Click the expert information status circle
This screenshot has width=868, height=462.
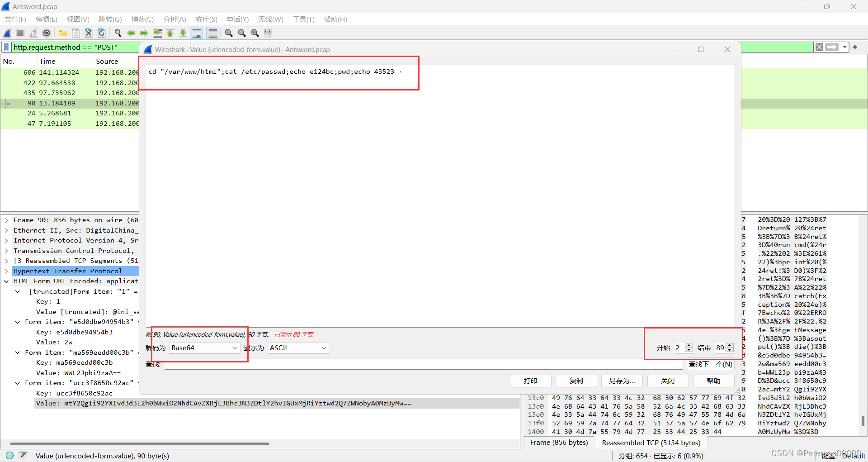(10, 456)
